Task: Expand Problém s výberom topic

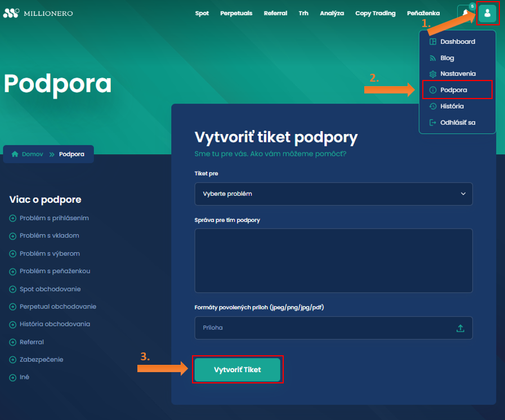Action: point(50,253)
